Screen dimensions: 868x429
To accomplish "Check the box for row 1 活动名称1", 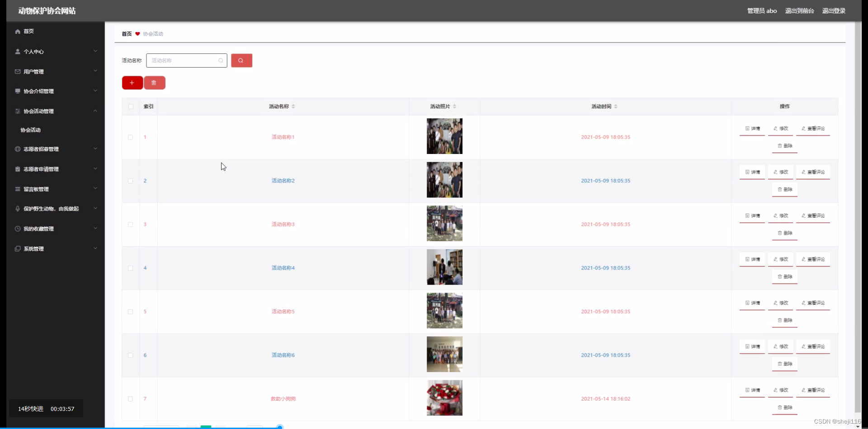I will pyautogui.click(x=130, y=137).
